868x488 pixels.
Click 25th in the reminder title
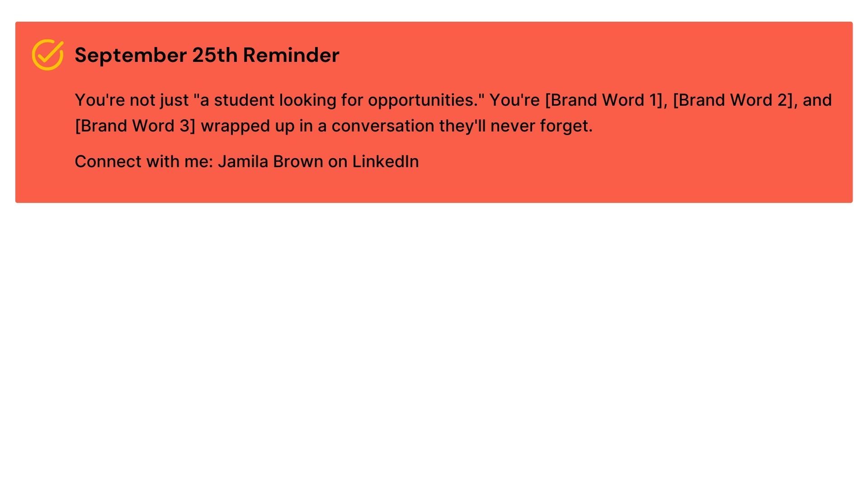(214, 55)
